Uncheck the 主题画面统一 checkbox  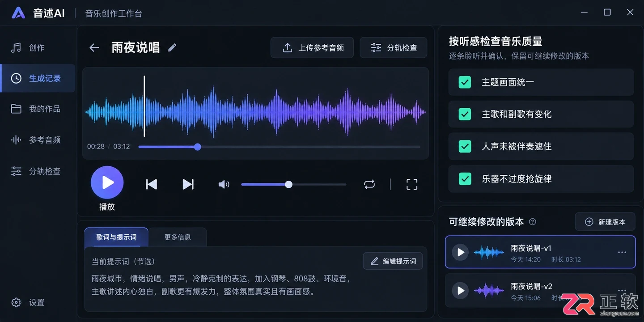pos(465,82)
